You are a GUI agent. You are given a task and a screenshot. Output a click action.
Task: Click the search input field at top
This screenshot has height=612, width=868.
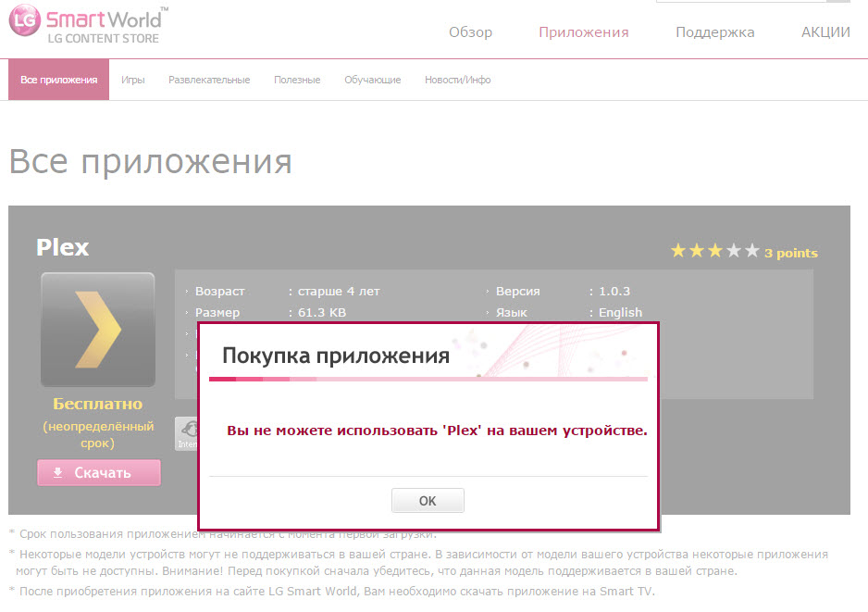point(740,1)
